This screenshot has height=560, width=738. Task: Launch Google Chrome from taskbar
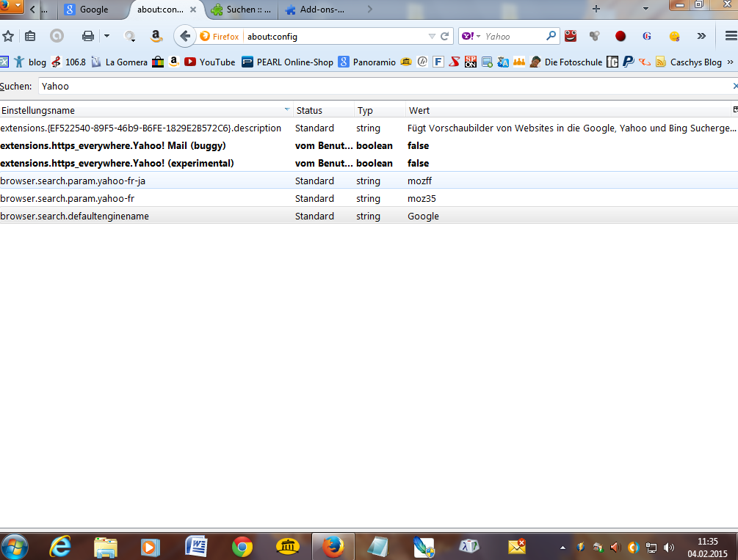(x=242, y=548)
